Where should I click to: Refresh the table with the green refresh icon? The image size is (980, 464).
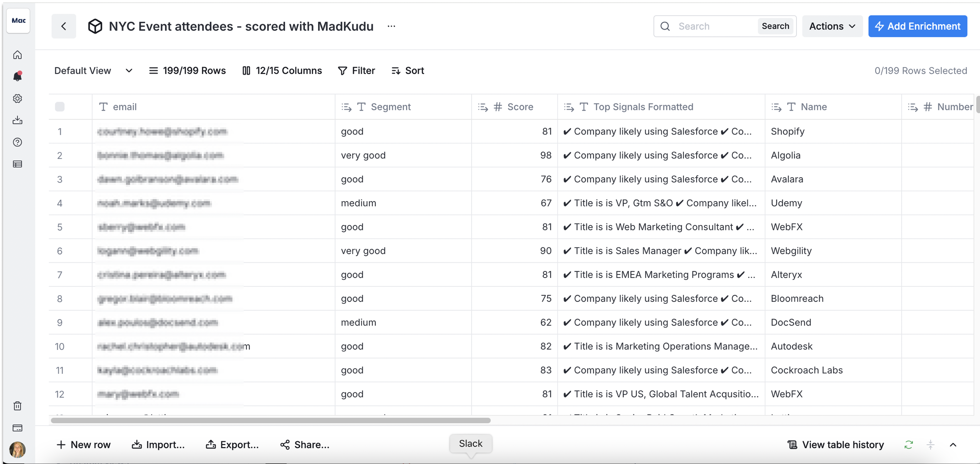(x=908, y=444)
